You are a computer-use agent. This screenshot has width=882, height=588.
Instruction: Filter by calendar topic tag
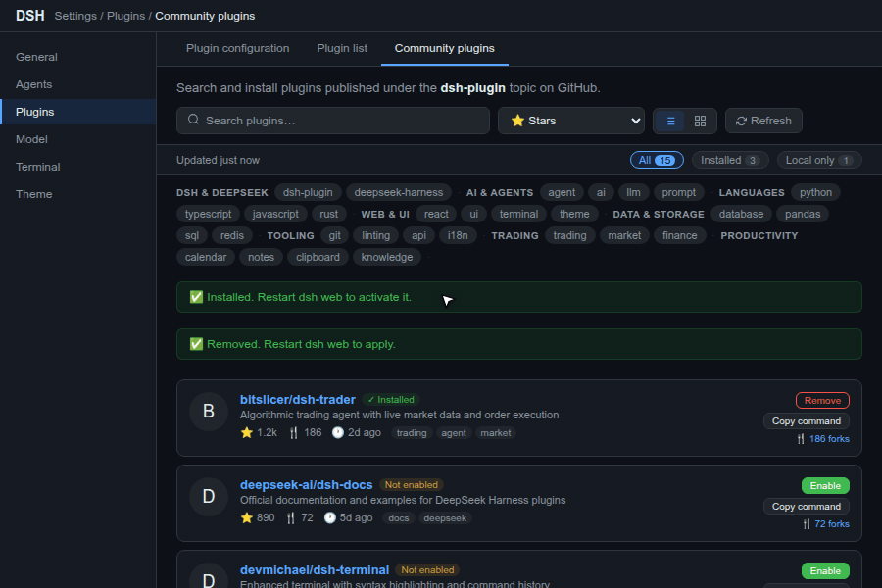pos(206,257)
